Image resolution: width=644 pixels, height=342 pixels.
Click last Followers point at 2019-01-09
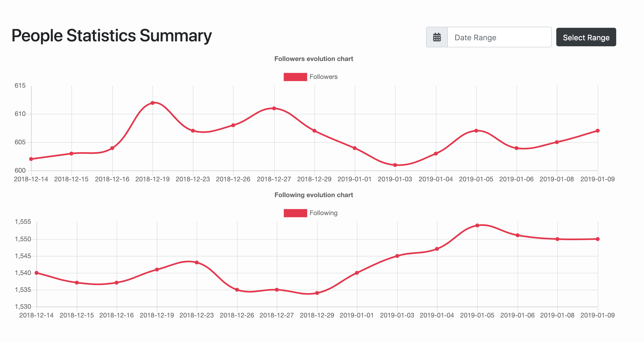tap(598, 131)
